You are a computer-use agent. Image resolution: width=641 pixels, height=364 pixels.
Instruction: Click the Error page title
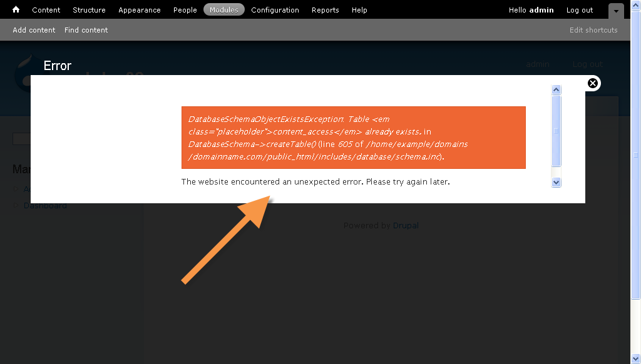(58, 66)
